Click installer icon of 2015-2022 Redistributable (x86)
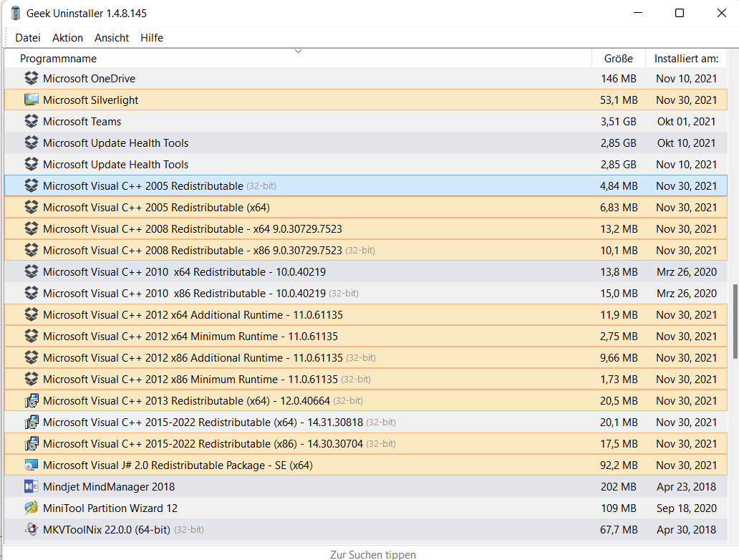Screen dimensions: 739x560 [31, 443]
